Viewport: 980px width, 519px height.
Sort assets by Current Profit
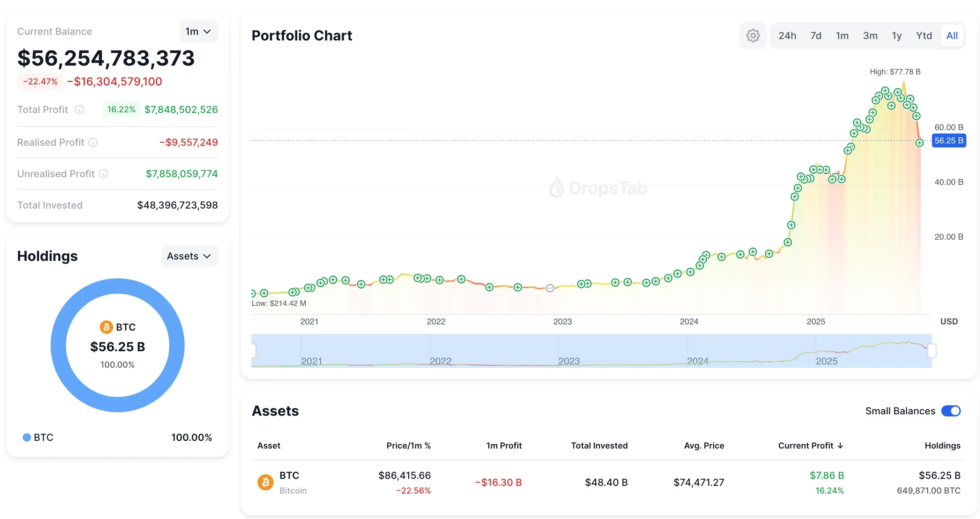[811, 445]
